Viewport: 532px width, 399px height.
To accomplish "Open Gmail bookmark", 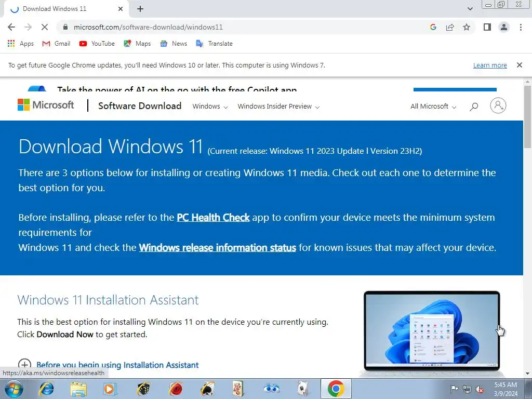I will (56, 44).
